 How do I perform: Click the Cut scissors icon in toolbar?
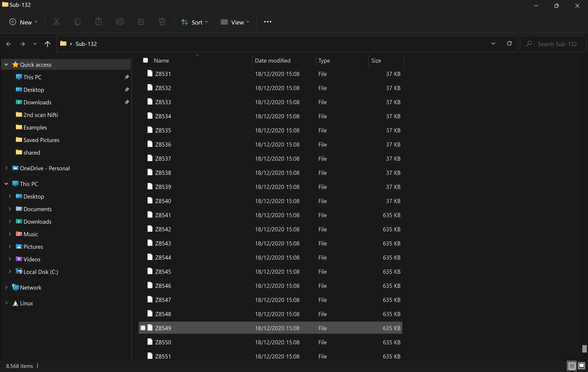point(56,22)
